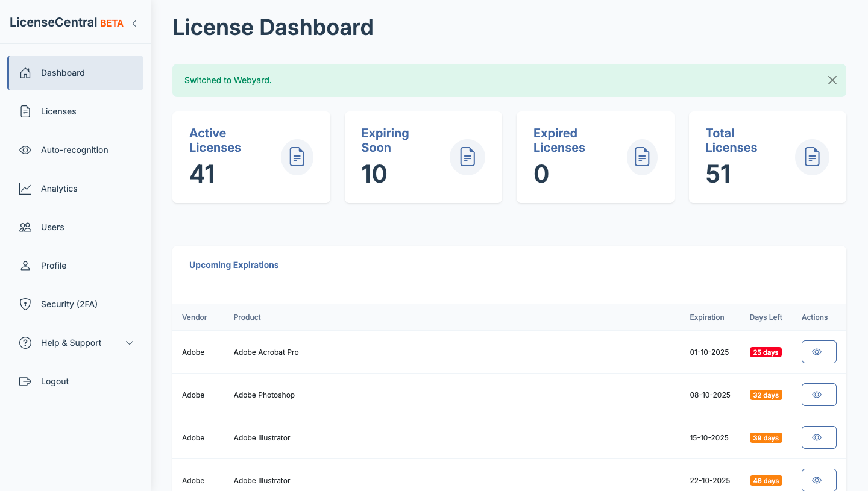The height and width of the screenshot is (491, 868).
Task: Open the Auto-recognition eye icon
Action: [25, 149]
